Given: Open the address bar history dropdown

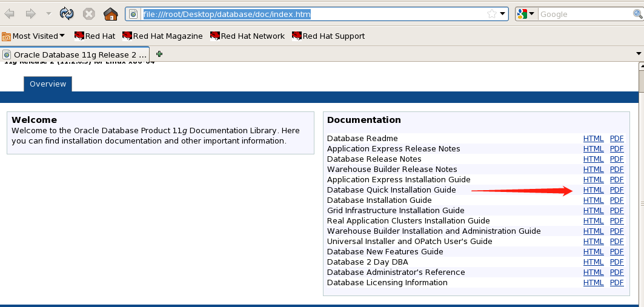Looking at the screenshot, I should point(503,14).
